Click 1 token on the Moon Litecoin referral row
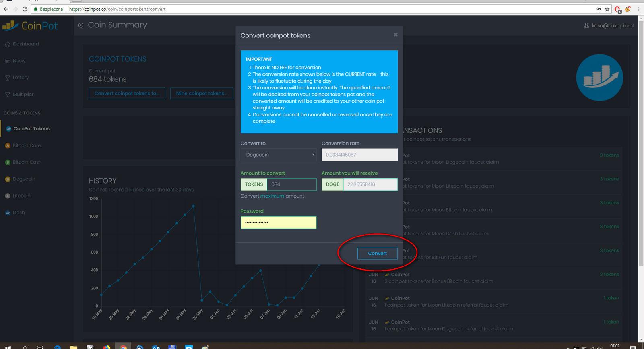 (x=611, y=298)
